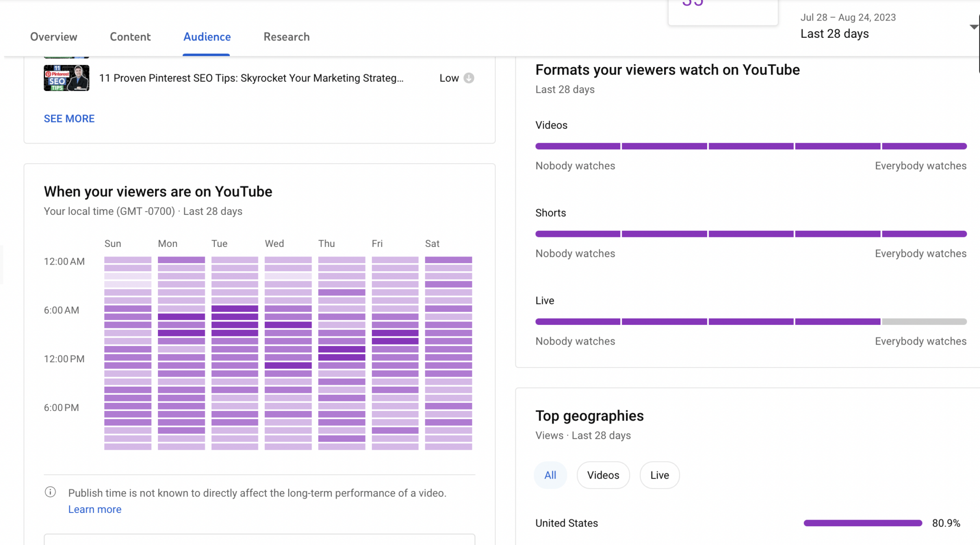Viewport: 980px width, 545px height.
Task: Click the Videos format watch bar
Action: pyautogui.click(x=750, y=146)
